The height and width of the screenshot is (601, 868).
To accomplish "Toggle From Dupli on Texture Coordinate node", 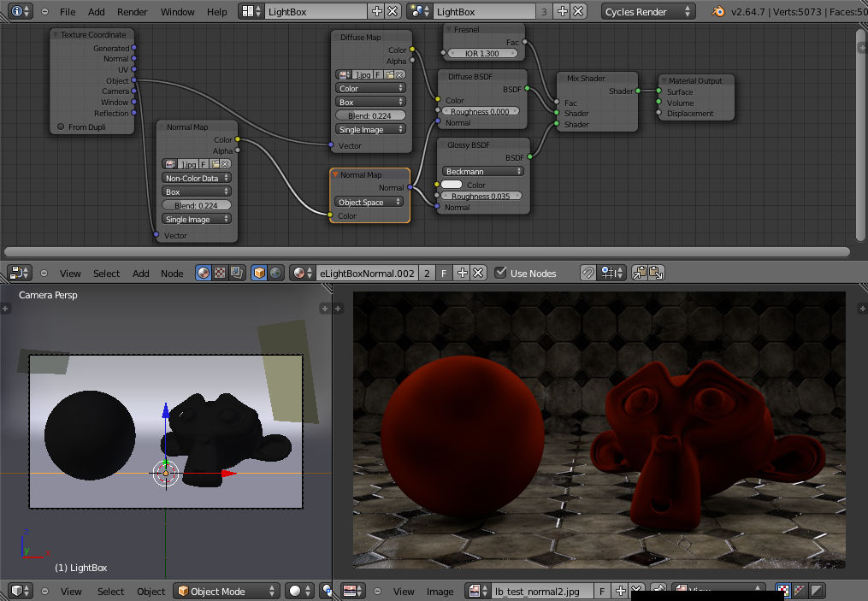I will click(x=61, y=127).
